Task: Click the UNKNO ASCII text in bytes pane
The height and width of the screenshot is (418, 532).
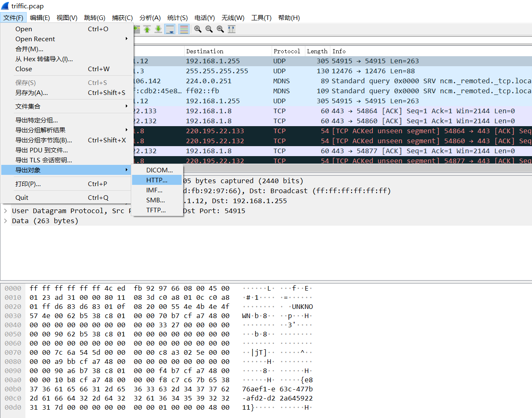Action: pos(302,307)
